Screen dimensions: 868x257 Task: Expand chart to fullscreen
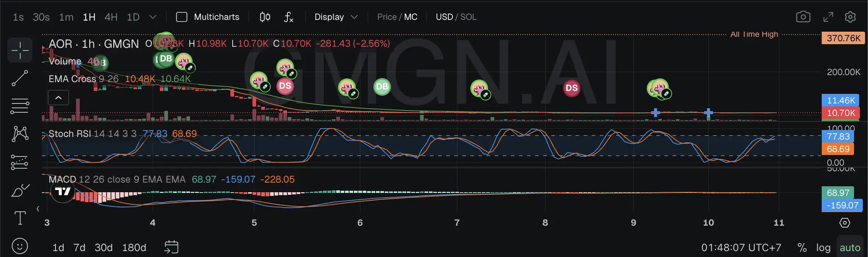click(x=828, y=17)
